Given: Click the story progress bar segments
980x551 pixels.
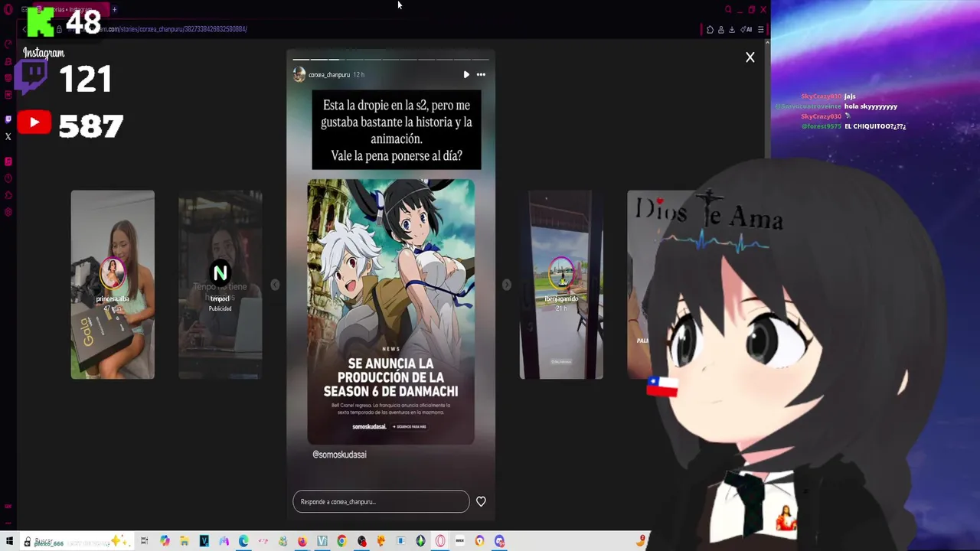Looking at the screenshot, I should click(x=390, y=59).
